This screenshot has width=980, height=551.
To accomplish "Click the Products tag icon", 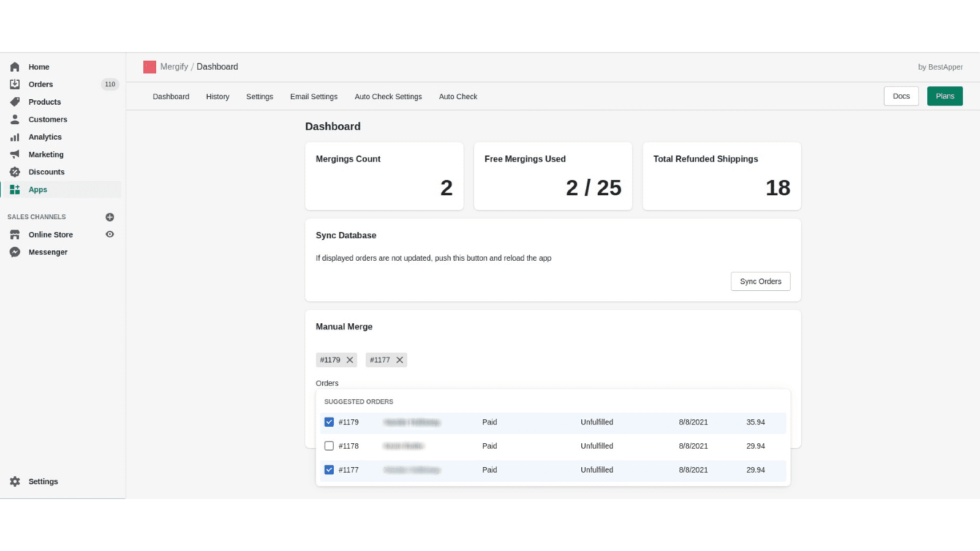I will tap(15, 102).
